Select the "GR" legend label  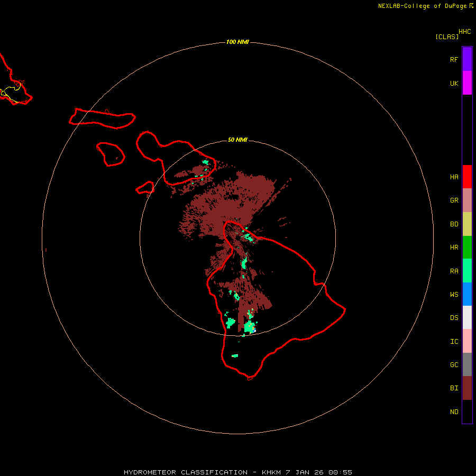[x=454, y=200]
